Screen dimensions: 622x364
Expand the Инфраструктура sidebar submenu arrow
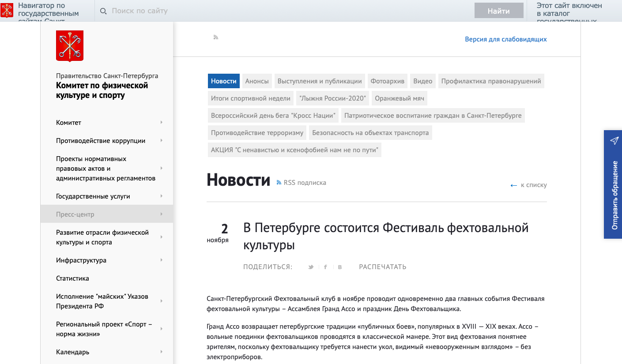162,260
